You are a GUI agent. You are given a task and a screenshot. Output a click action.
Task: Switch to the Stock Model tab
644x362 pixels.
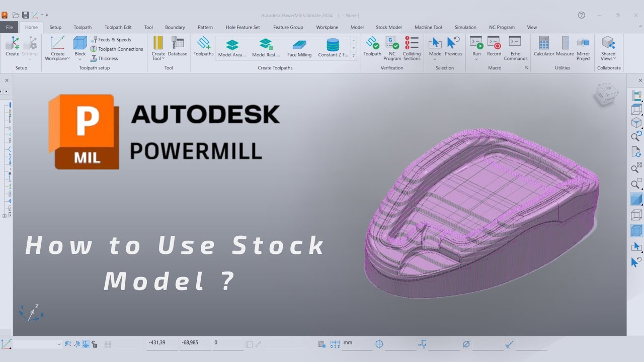click(x=389, y=27)
